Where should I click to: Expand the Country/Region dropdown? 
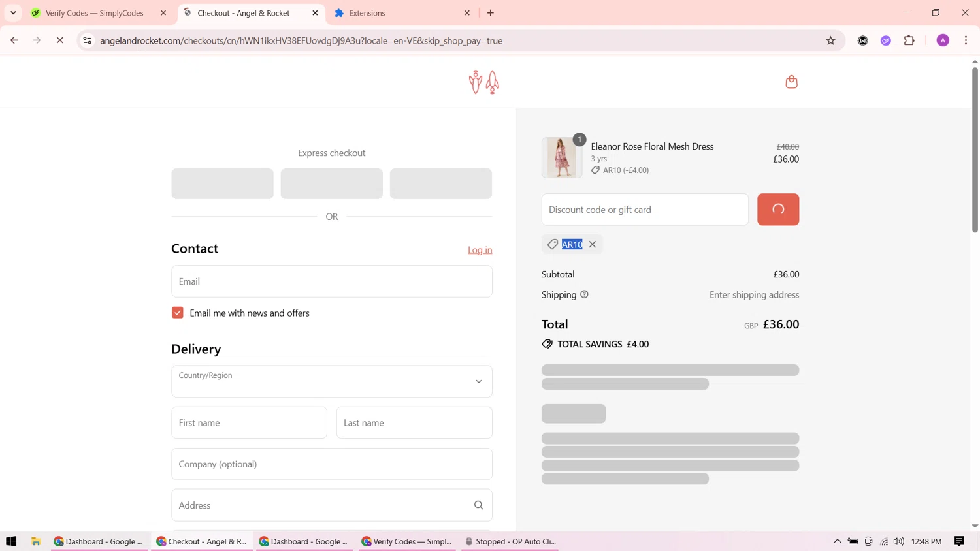332,381
